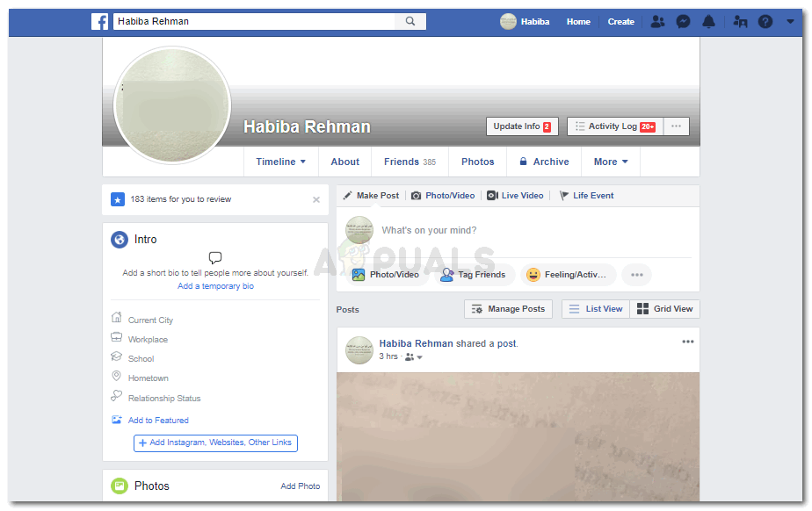Viewport: 812px width, 511px height.
Task: Click Add Instagram, Websites, Other Links button
Action: point(215,443)
